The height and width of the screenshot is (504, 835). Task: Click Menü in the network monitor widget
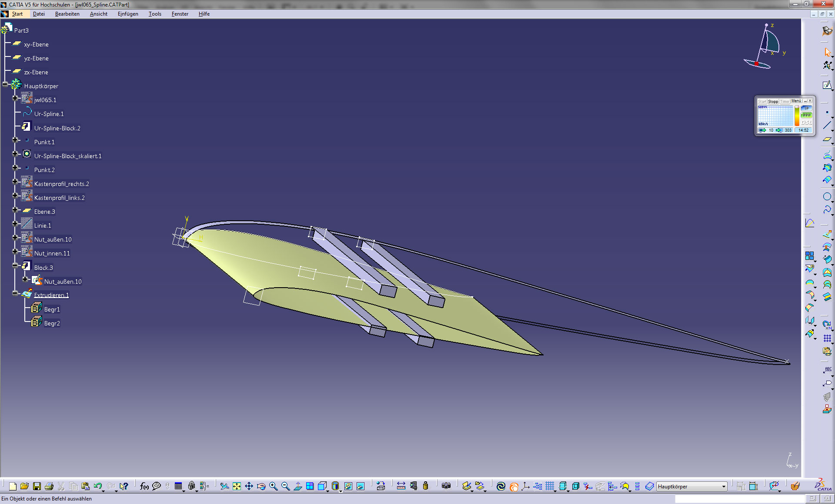click(796, 101)
